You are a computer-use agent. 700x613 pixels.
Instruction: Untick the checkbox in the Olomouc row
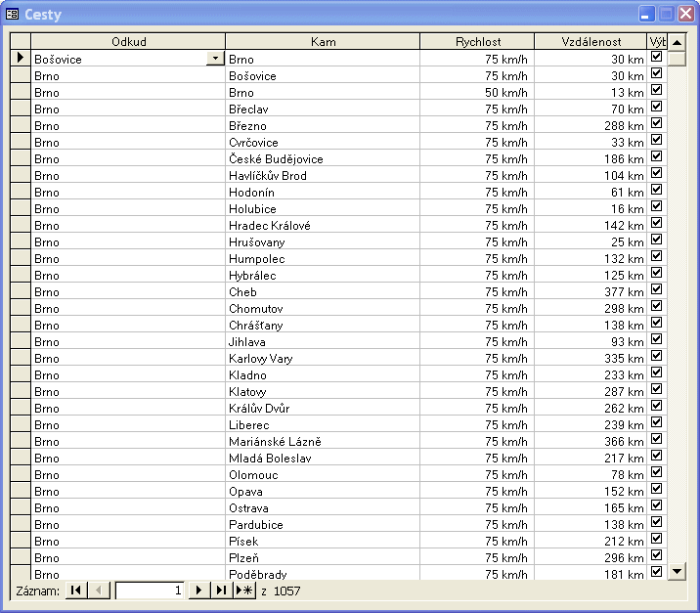pyautogui.click(x=657, y=473)
